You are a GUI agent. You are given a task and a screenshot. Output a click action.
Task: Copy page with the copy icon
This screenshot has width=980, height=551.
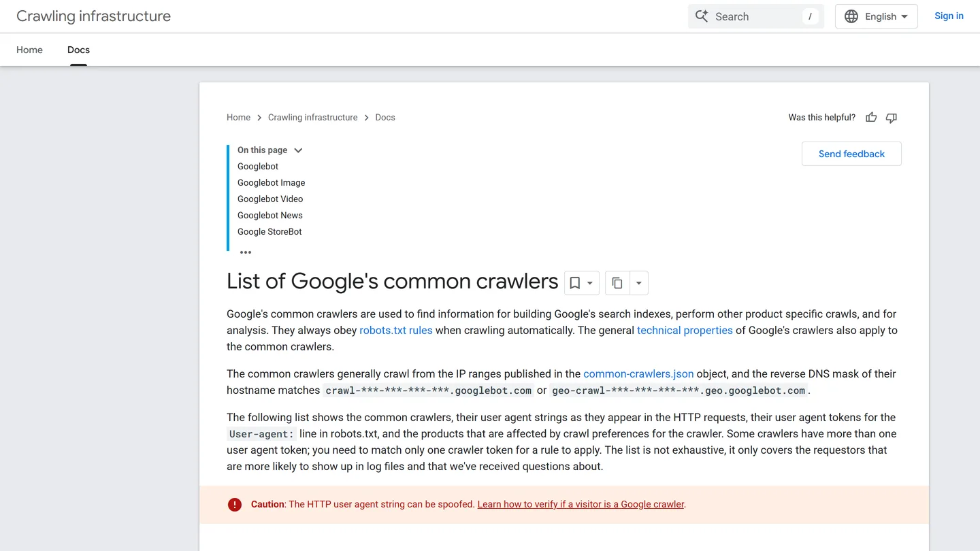[x=617, y=283]
